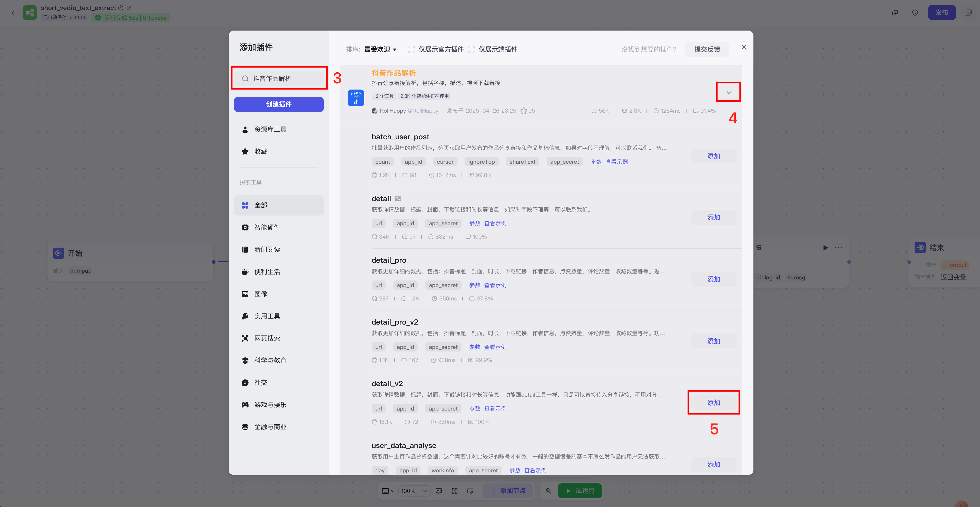Click the back arrow in the header
The height and width of the screenshot is (507, 980).
[13, 13]
